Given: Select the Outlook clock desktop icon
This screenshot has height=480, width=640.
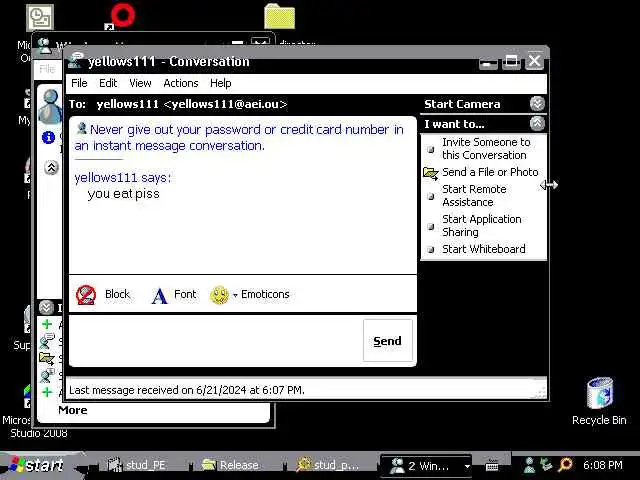Looking at the screenshot, I should [x=40, y=18].
